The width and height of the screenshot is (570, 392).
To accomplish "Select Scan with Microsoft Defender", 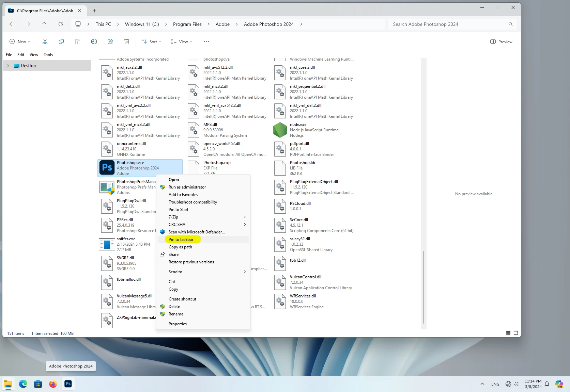I will [203, 232].
